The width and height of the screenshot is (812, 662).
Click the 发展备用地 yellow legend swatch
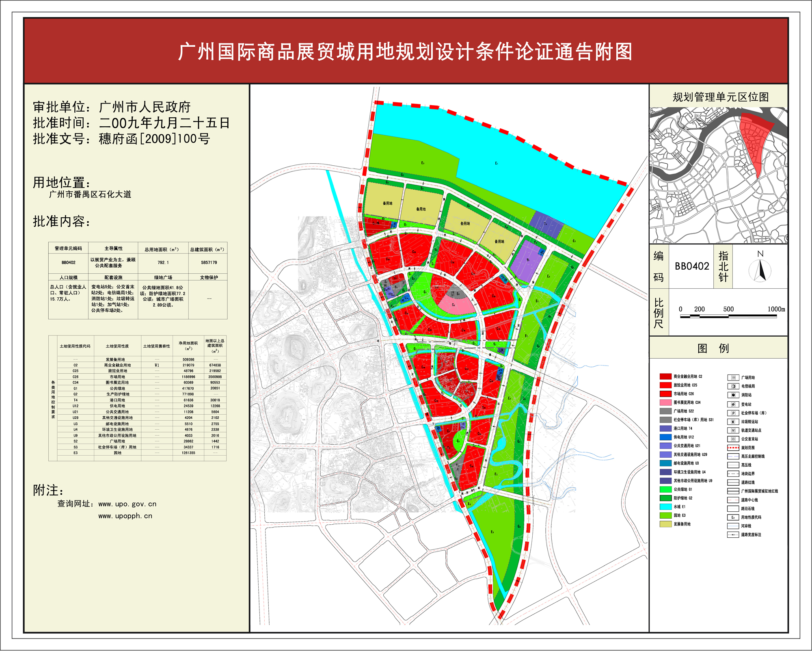(665, 524)
